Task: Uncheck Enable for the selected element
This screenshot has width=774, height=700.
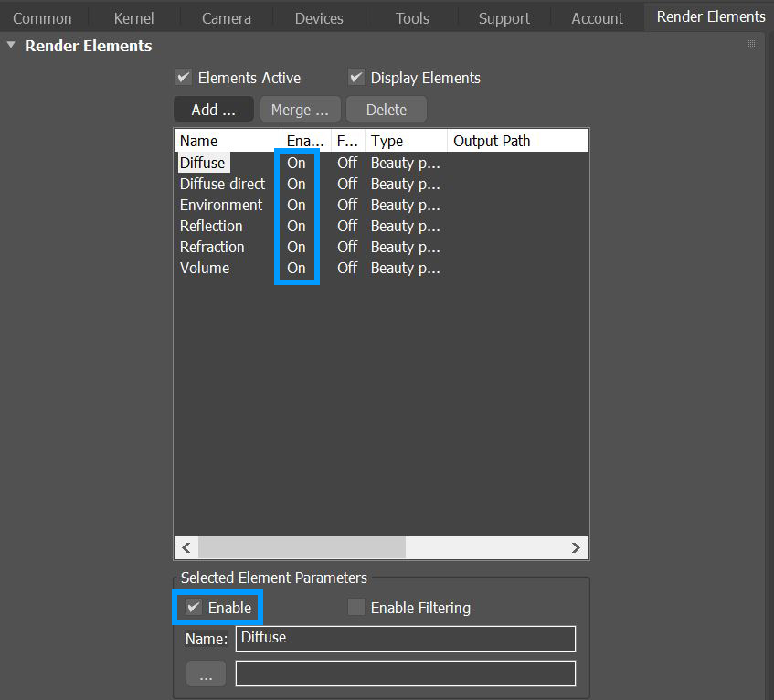Action: tap(195, 607)
